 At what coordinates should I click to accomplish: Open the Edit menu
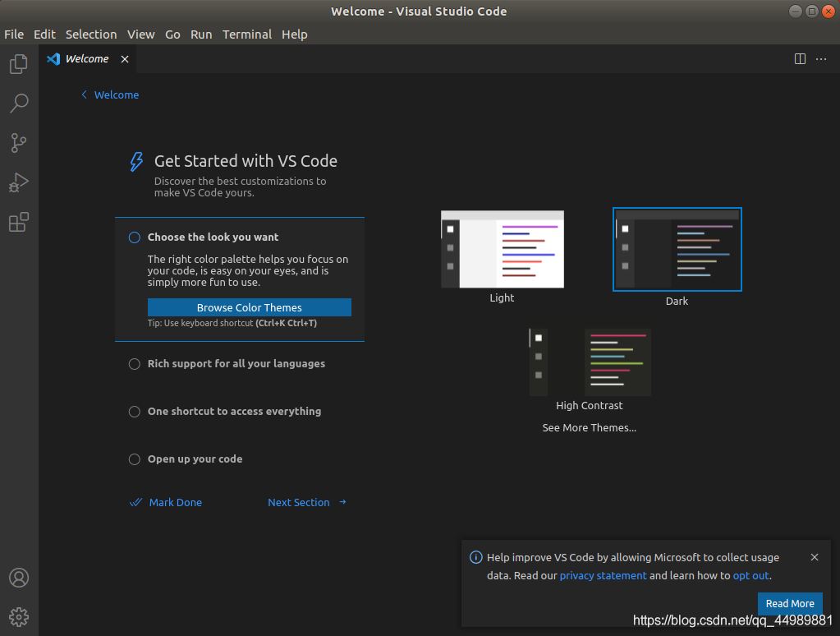(44, 35)
